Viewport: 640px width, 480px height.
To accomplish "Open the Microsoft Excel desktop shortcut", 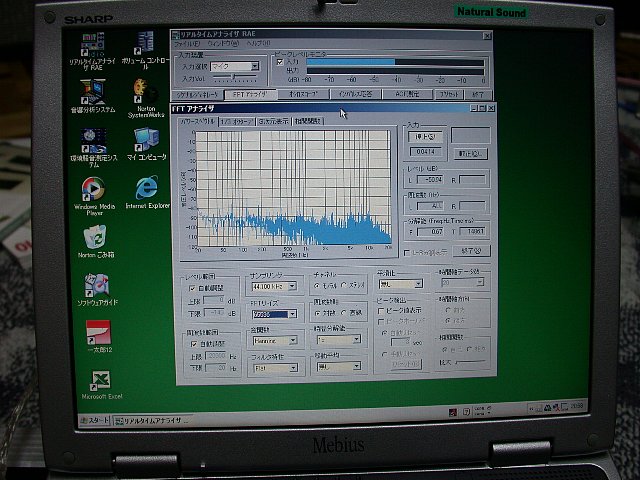I will 99,381.
